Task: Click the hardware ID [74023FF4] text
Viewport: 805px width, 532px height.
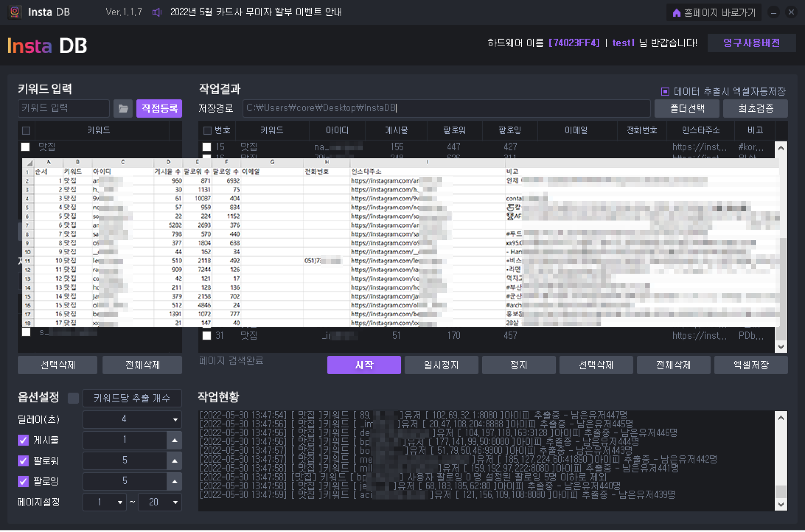Action: click(574, 43)
